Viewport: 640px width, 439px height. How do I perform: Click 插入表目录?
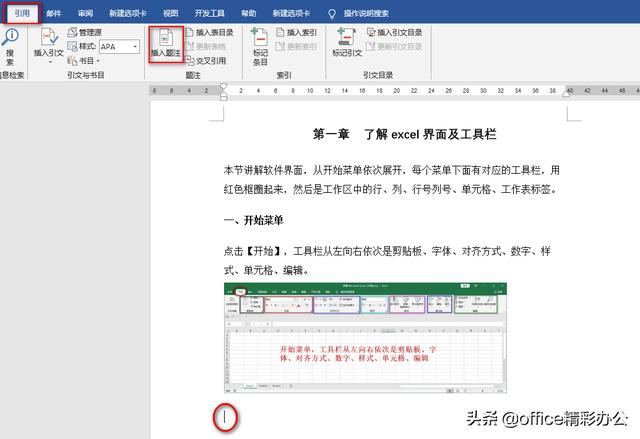click(209, 32)
